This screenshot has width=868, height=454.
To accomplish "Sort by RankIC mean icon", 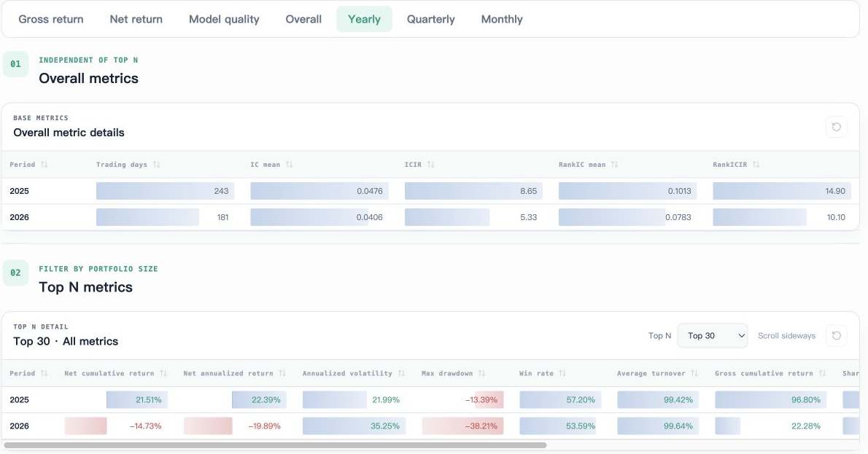I will 614,165.
